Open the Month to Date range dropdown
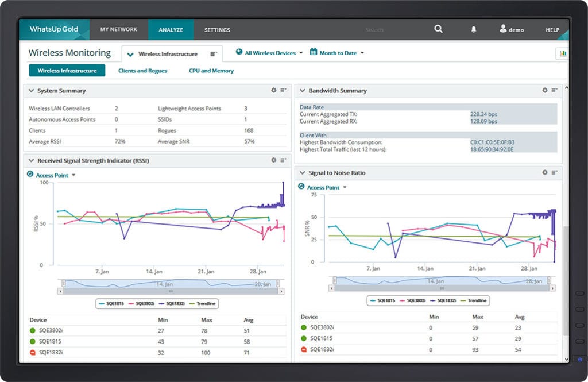Image resolution: width=588 pixels, height=382 pixels. 337,53
